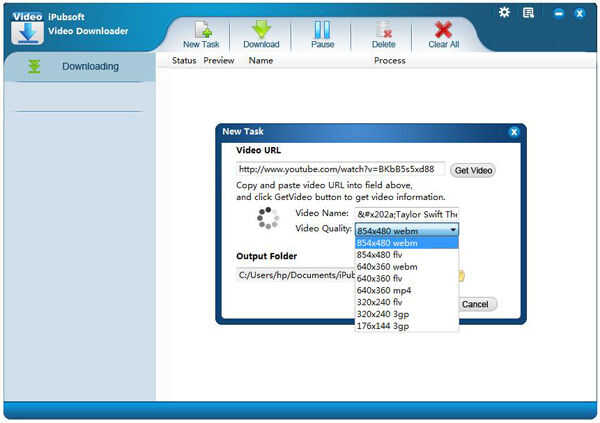The width and height of the screenshot is (600, 423).
Task: Click the Process column header
Action: pos(390,60)
